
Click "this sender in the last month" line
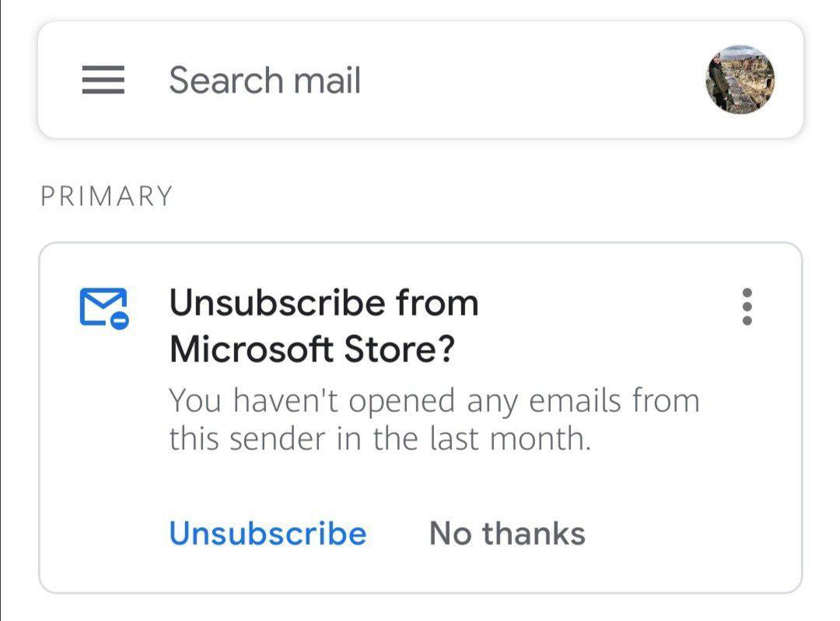(x=380, y=439)
